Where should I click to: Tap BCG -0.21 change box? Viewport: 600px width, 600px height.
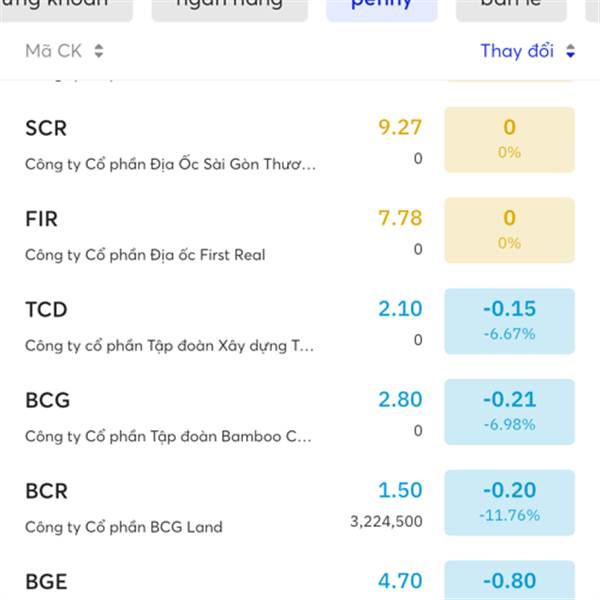click(509, 411)
